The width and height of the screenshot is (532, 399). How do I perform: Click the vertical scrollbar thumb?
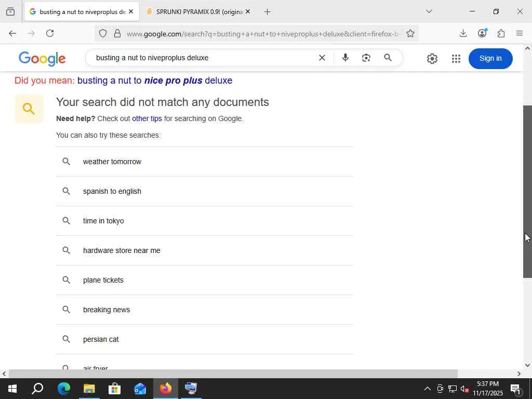[527, 192]
